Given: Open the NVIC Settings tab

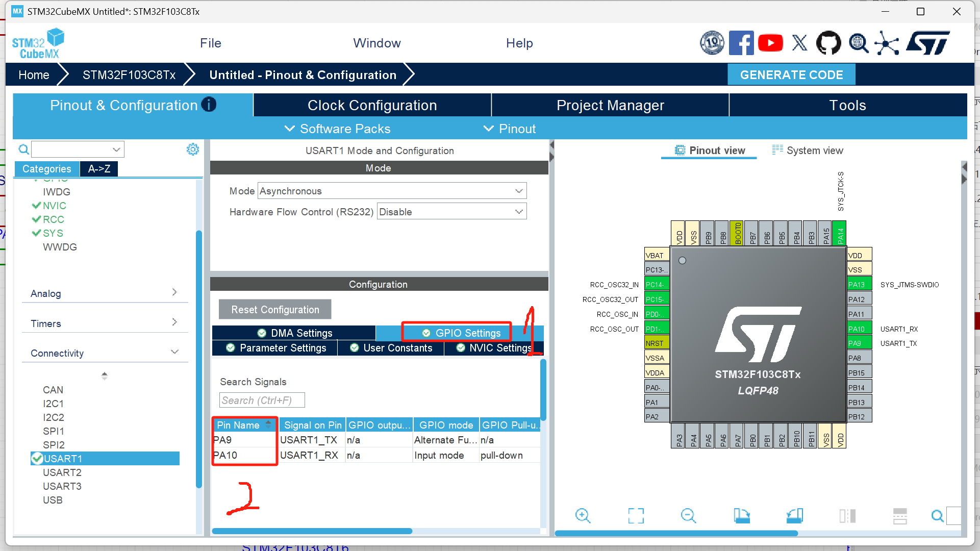Looking at the screenshot, I should click(x=494, y=348).
